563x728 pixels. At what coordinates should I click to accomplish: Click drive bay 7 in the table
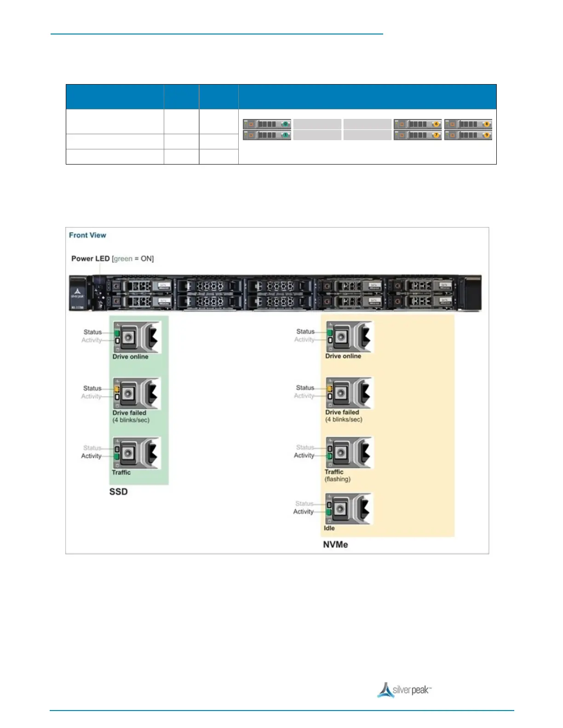tap(418, 135)
